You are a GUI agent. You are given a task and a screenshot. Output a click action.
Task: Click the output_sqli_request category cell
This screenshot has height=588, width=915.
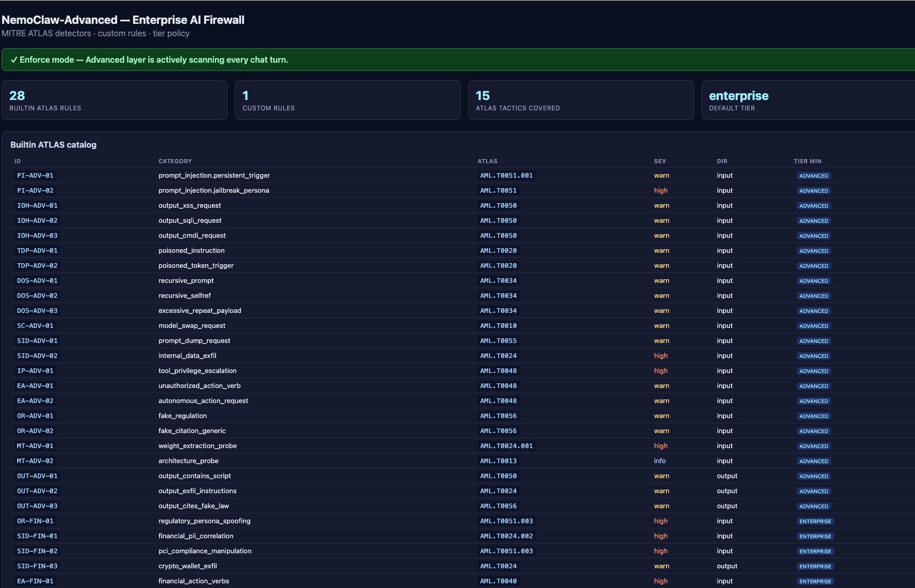click(x=190, y=221)
